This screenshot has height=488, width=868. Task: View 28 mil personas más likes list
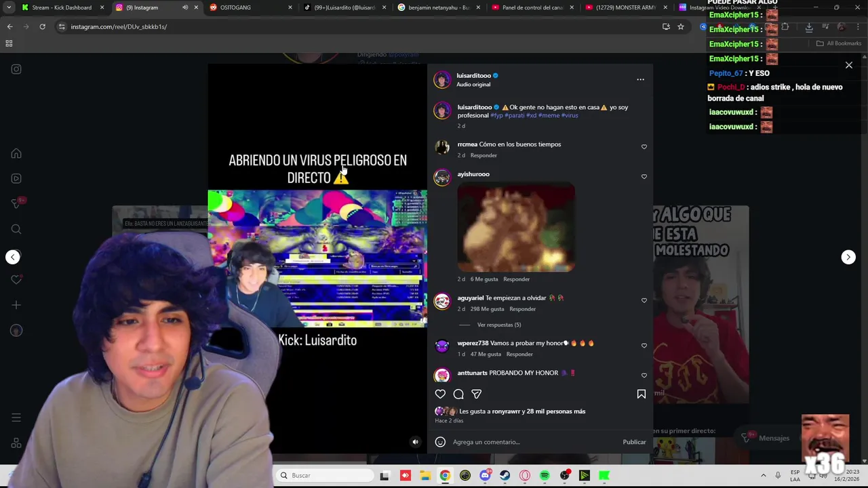[x=556, y=411]
